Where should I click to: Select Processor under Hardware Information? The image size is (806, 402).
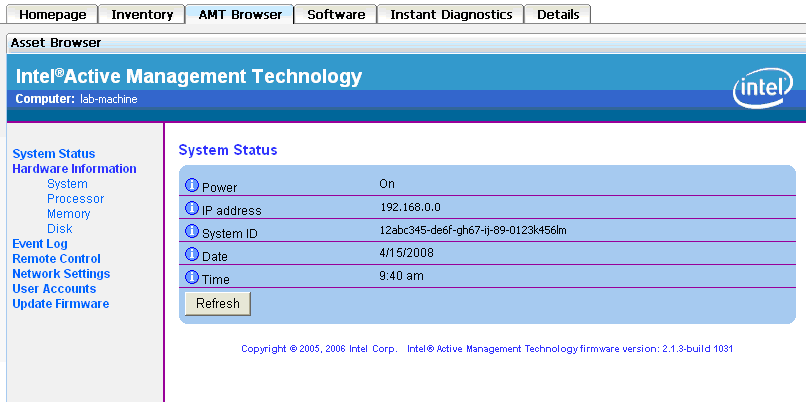click(x=75, y=199)
